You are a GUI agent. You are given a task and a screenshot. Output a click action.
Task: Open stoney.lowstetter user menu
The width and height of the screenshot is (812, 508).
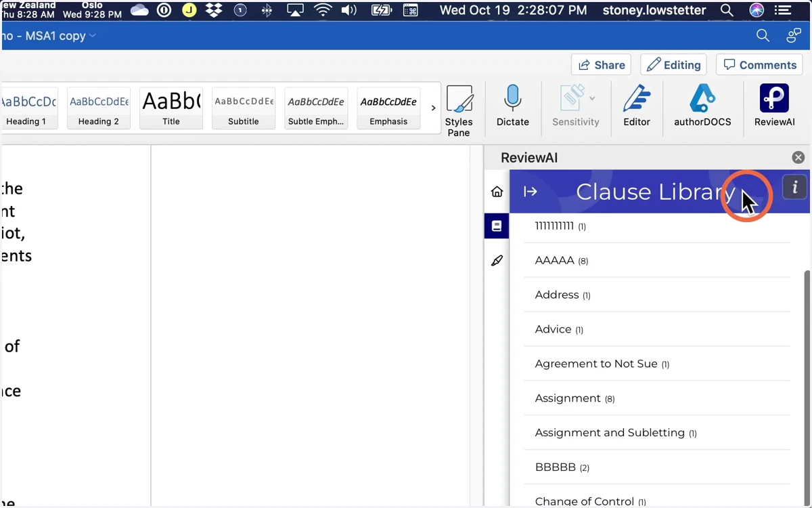coord(654,10)
